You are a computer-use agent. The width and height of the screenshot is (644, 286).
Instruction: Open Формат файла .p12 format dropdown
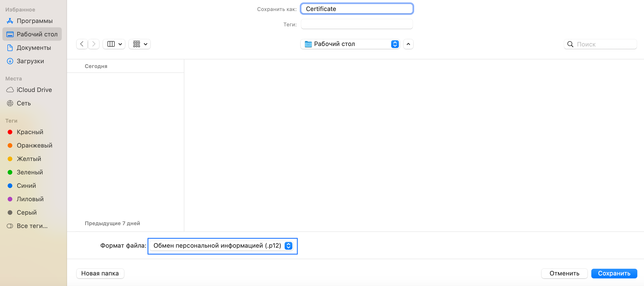222,246
